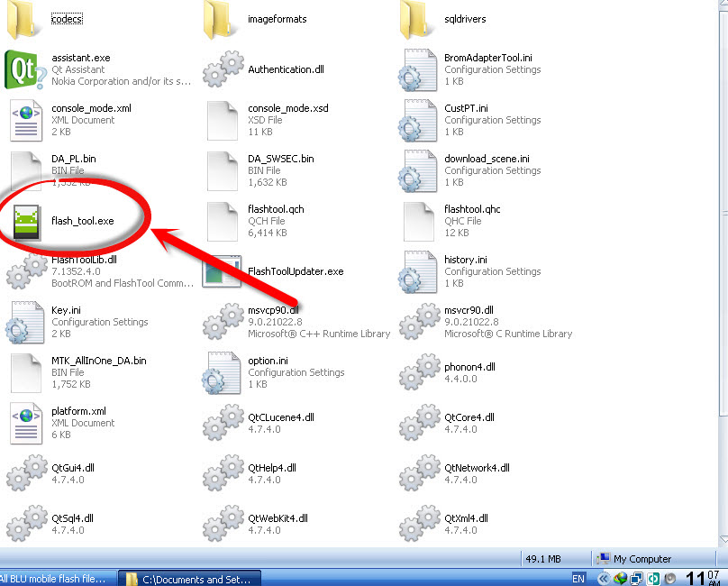The height and width of the screenshot is (586, 728).
Task: Click the MTK_AllInOne_DA.bin file name
Action: pyautogui.click(x=99, y=361)
